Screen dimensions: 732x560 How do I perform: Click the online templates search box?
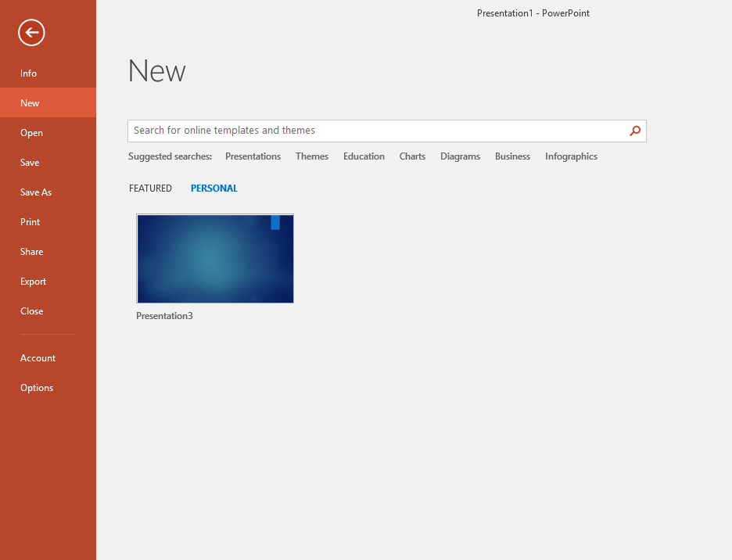click(x=375, y=131)
